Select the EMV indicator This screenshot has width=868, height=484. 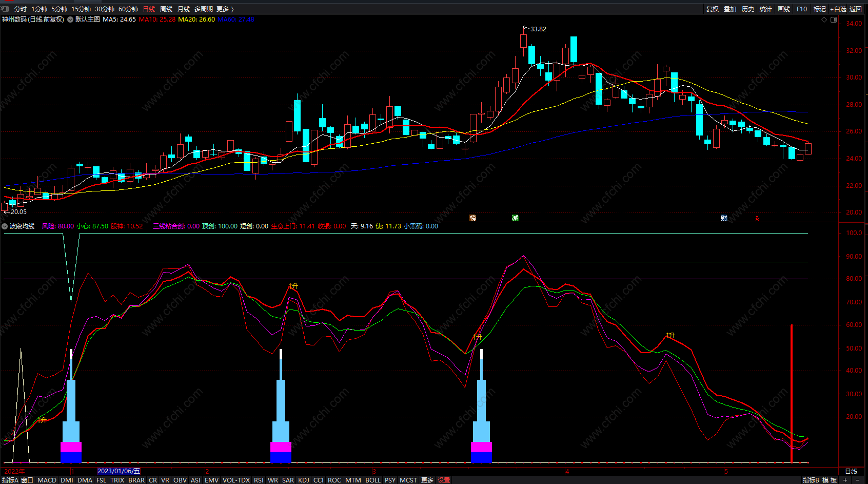pyautogui.click(x=211, y=480)
